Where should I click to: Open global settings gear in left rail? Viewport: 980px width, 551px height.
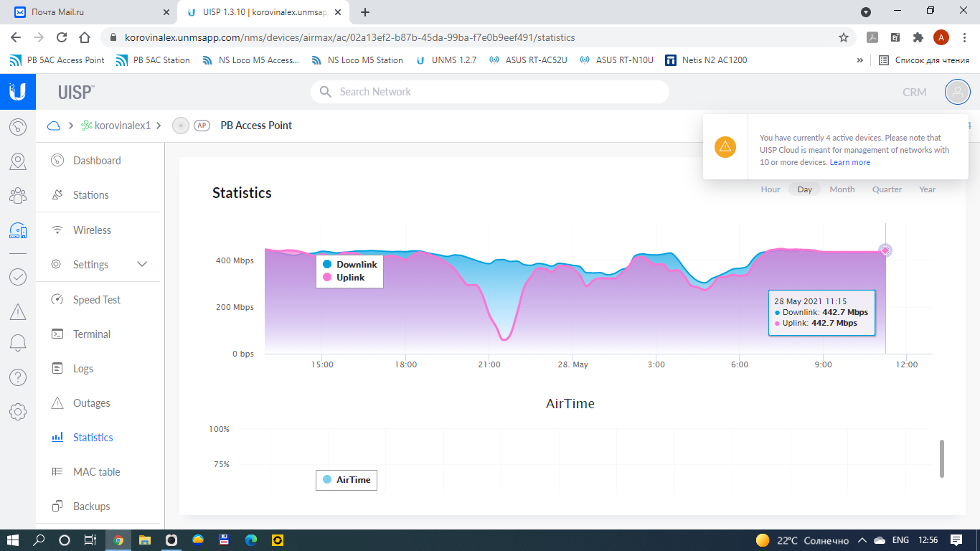tap(18, 412)
